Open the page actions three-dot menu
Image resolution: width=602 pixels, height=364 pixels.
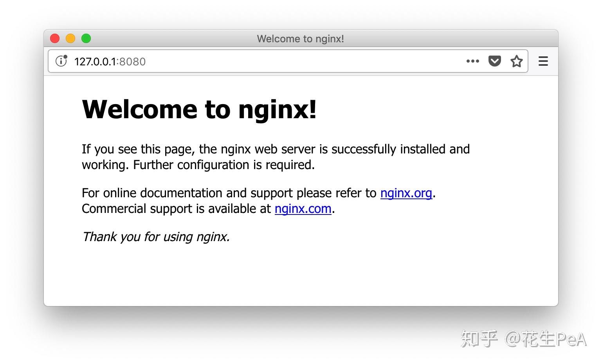[x=472, y=61]
